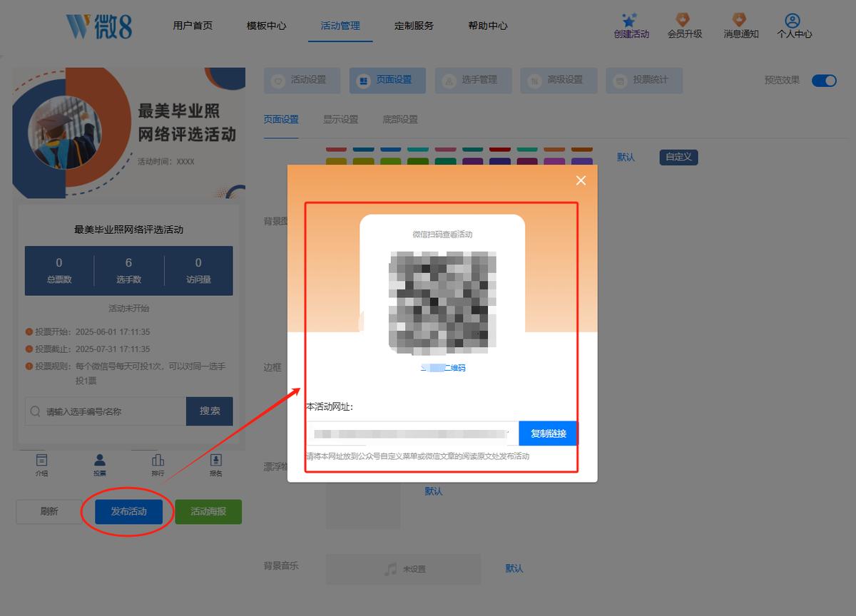Click the 最美毕业照网络评选活动 card title
Image resolution: width=856 pixels, height=616 pixels.
(x=128, y=230)
